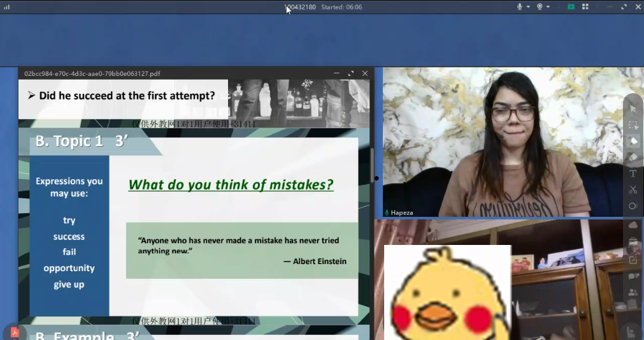Click the bottom-most right toolbar icon

click(632, 331)
